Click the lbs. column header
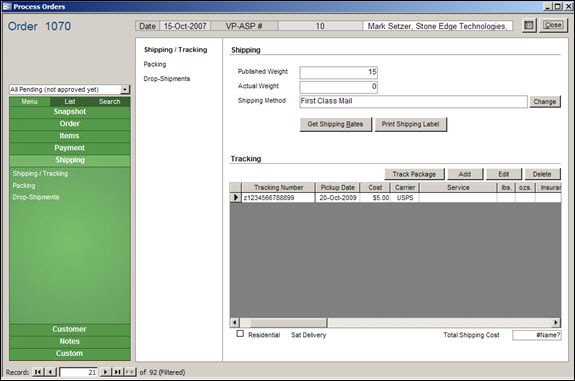575x381 pixels. pos(506,188)
